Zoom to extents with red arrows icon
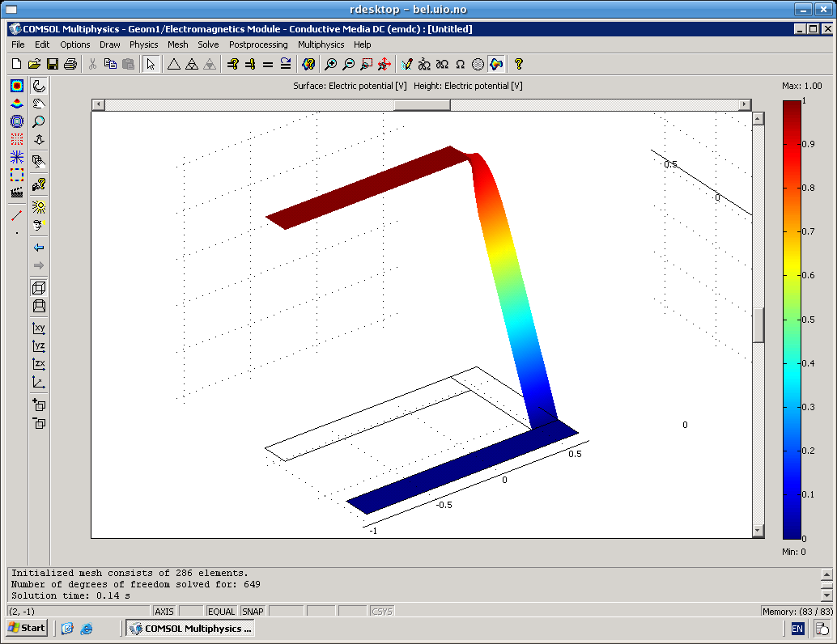This screenshot has height=644, width=837. 385,64
